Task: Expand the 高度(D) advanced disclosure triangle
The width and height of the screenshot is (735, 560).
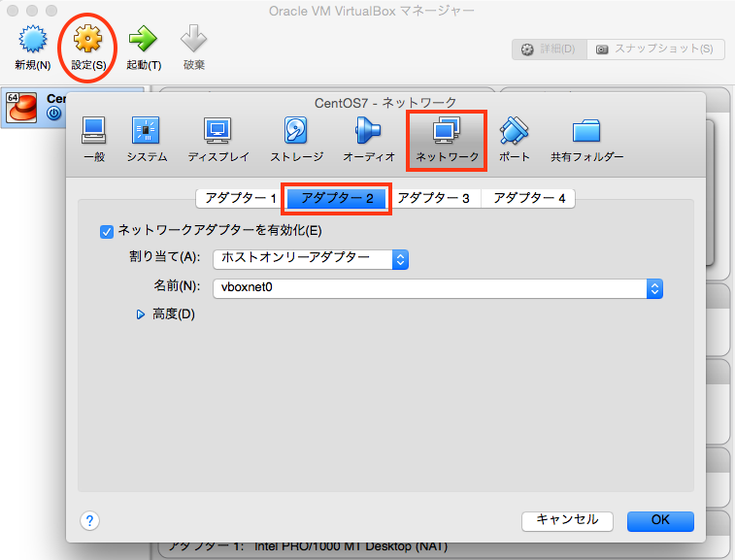Action: [x=140, y=314]
